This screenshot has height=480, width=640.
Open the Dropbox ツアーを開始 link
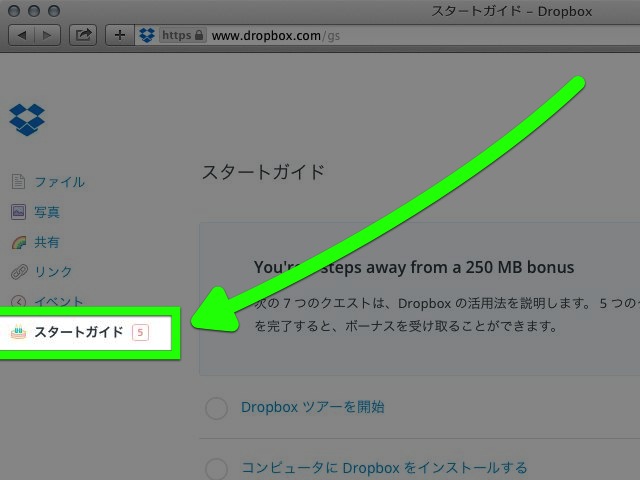tap(313, 407)
